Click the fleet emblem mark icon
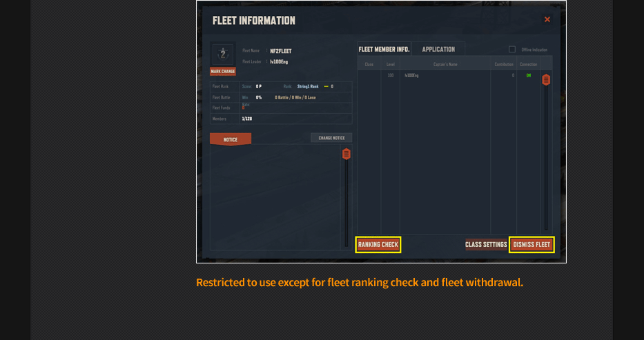 (222, 54)
